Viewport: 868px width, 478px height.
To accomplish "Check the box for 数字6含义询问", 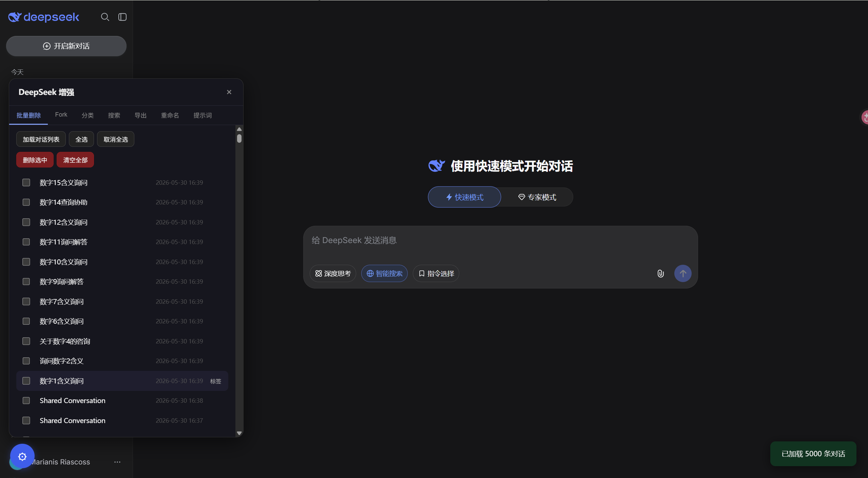I will [x=26, y=321].
